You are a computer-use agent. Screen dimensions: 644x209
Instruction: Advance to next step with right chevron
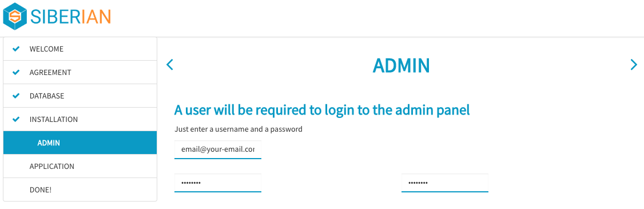pyautogui.click(x=634, y=65)
